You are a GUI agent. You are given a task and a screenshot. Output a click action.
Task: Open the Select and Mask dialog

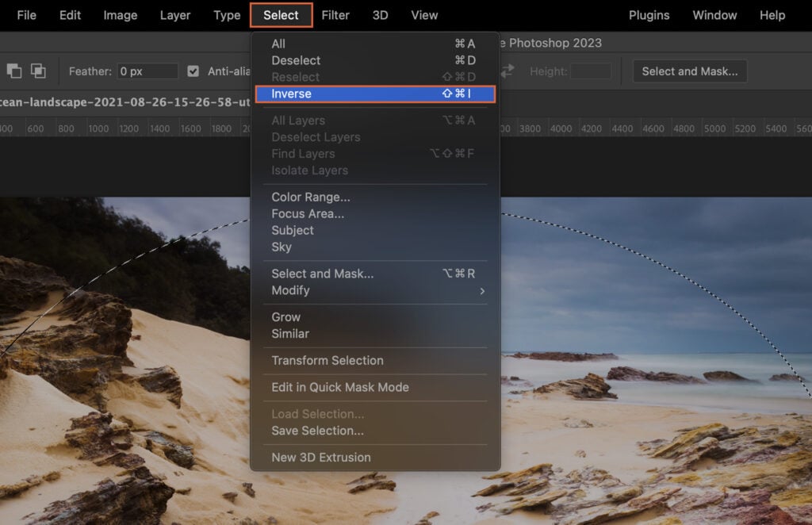click(x=689, y=71)
